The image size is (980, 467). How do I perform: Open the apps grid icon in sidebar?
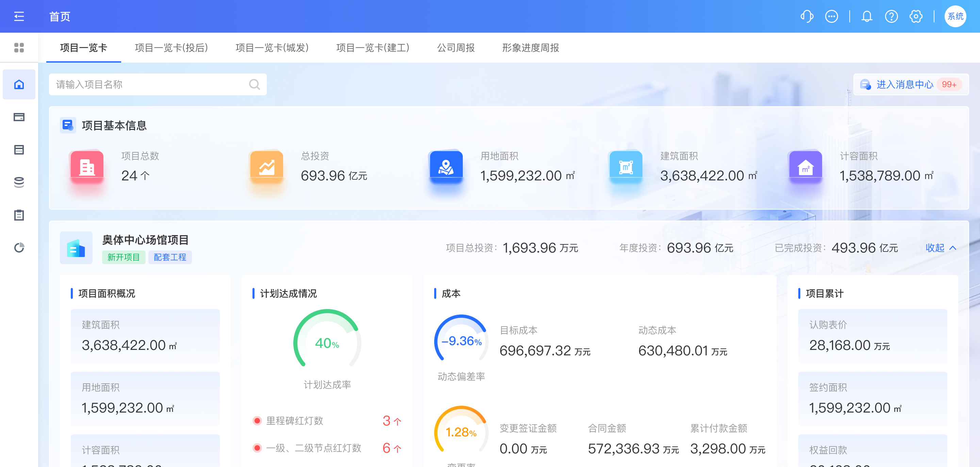tap(19, 48)
